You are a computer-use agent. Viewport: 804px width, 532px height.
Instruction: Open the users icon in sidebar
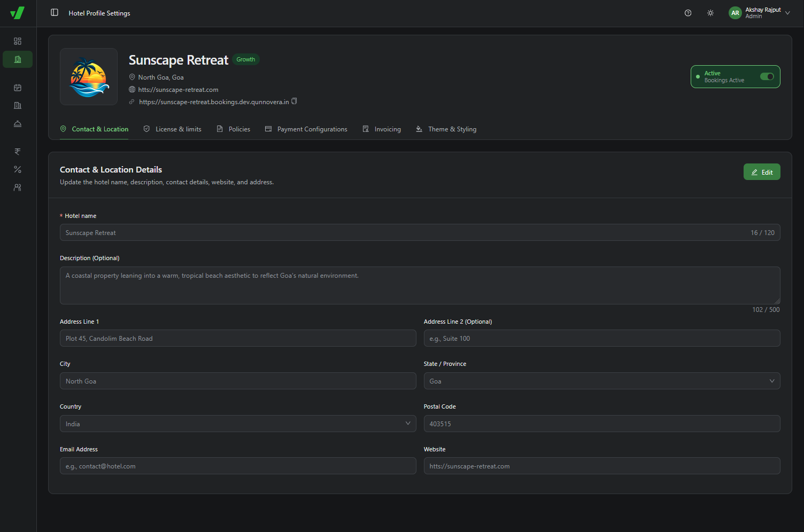click(x=18, y=187)
